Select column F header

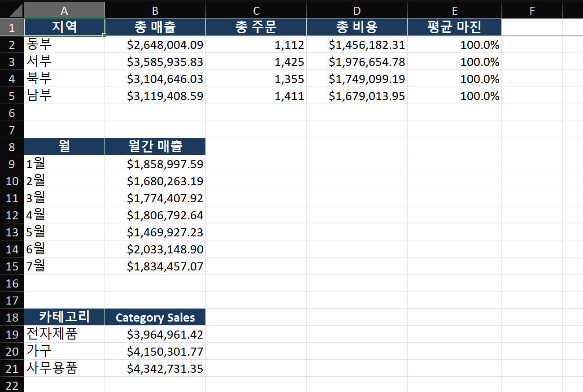pos(532,10)
